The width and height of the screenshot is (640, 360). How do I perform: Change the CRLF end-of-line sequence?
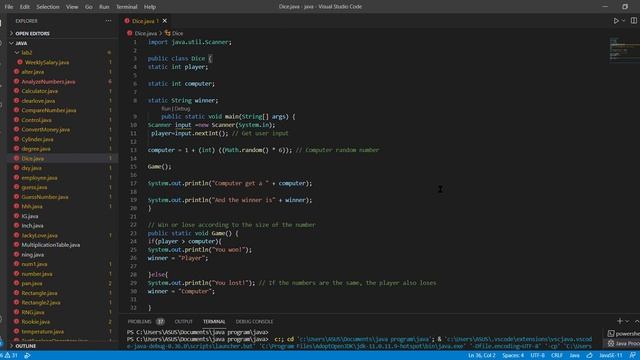[557, 356]
